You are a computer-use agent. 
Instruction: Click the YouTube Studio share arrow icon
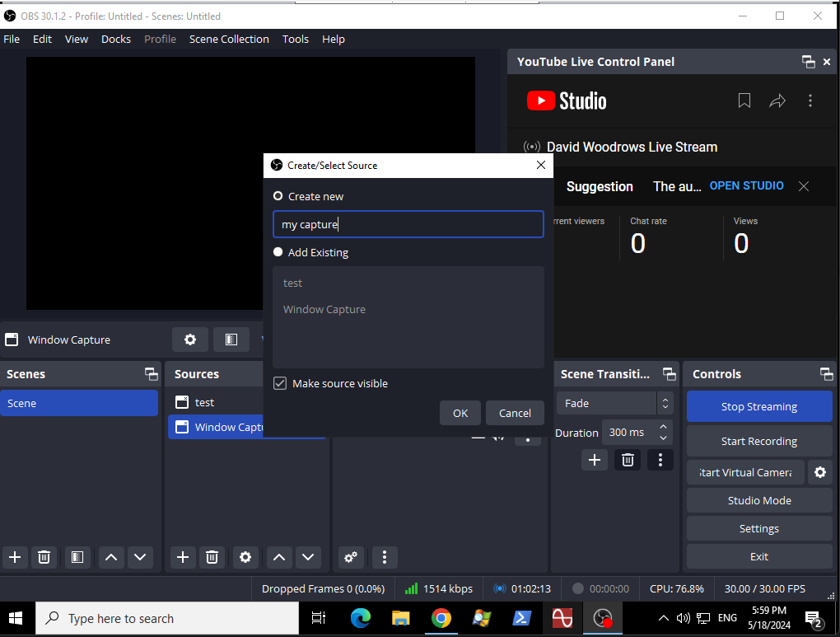point(777,101)
